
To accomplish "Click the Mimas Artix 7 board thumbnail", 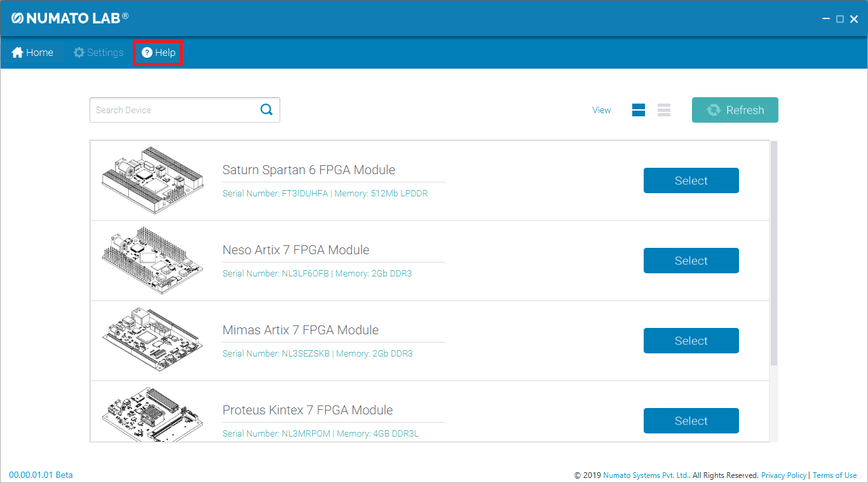I will tap(153, 341).
